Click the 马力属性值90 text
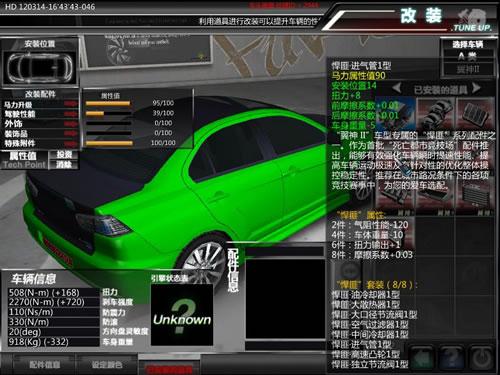Image resolution: width=500 pixels, height=375 pixels. coord(358,76)
